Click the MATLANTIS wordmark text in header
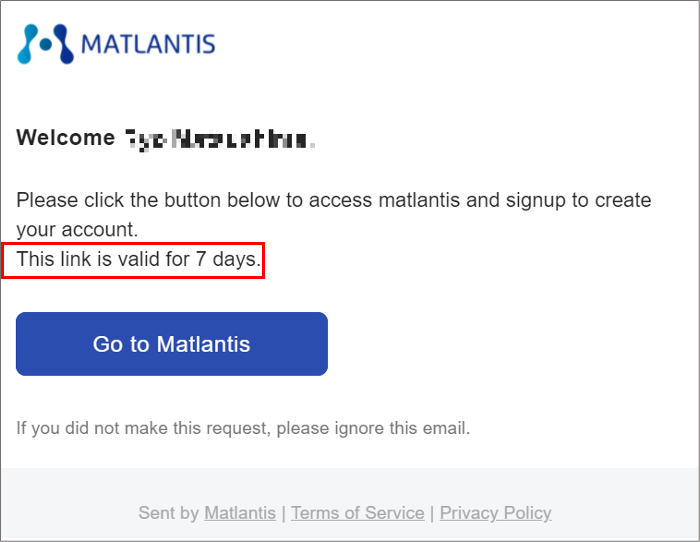Image resolution: width=700 pixels, height=542 pixels. (x=147, y=45)
